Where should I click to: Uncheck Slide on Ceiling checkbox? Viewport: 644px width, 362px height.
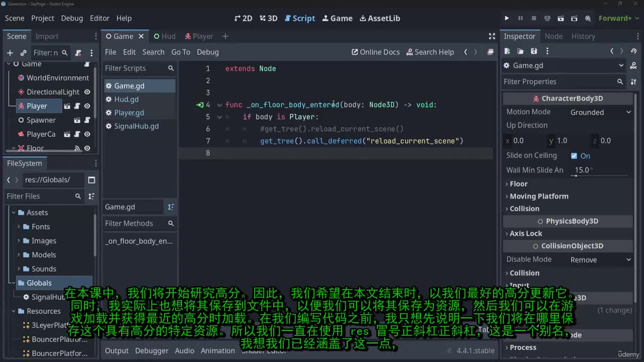point(574,156)
